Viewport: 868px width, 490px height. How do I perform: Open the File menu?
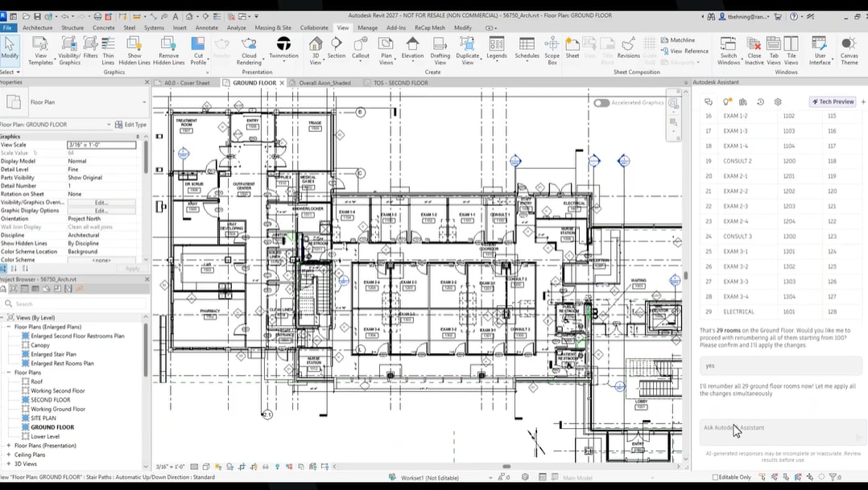click(8, 27)
